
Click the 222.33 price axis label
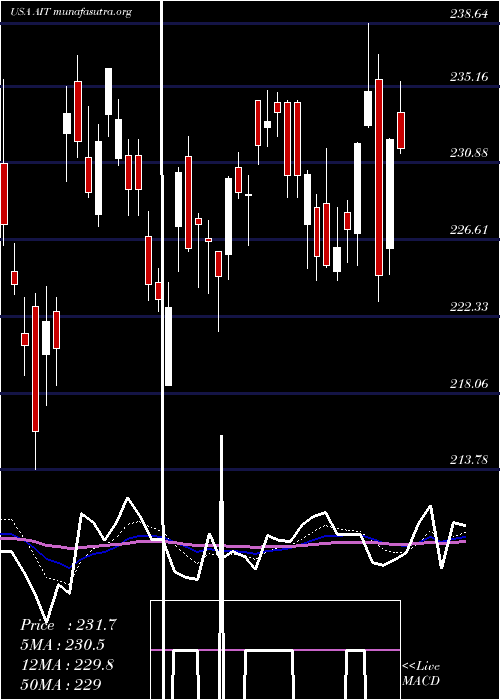pyautogui.click(x=469, y=307)
